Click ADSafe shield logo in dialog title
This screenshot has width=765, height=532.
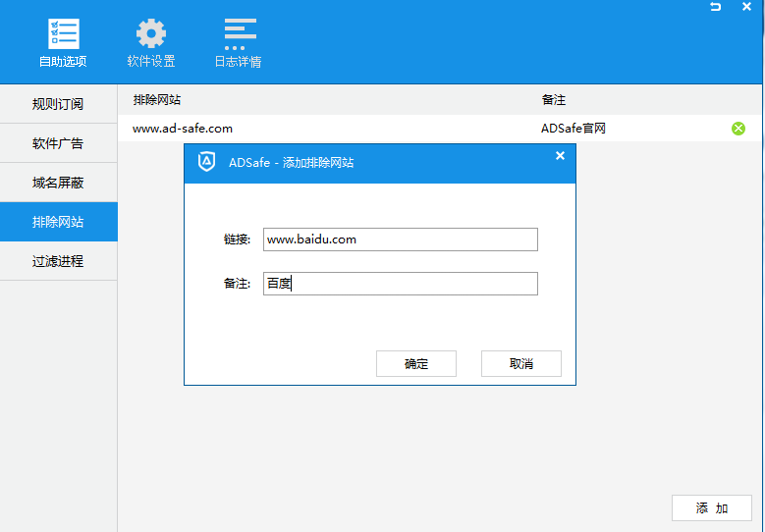coord(206,161)
